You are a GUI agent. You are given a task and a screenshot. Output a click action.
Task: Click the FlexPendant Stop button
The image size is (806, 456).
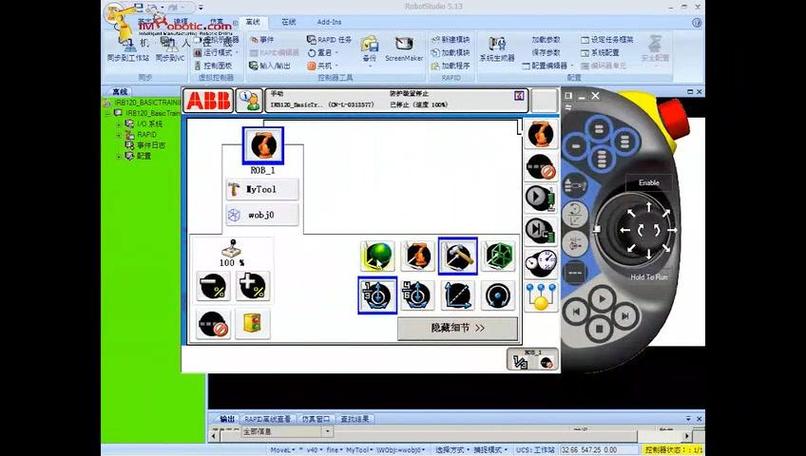(599, 327)
